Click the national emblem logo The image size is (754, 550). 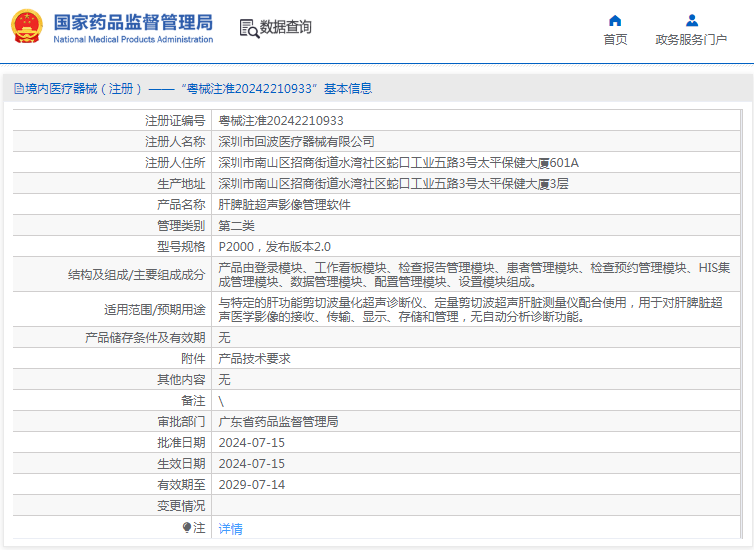click(26, 26)
